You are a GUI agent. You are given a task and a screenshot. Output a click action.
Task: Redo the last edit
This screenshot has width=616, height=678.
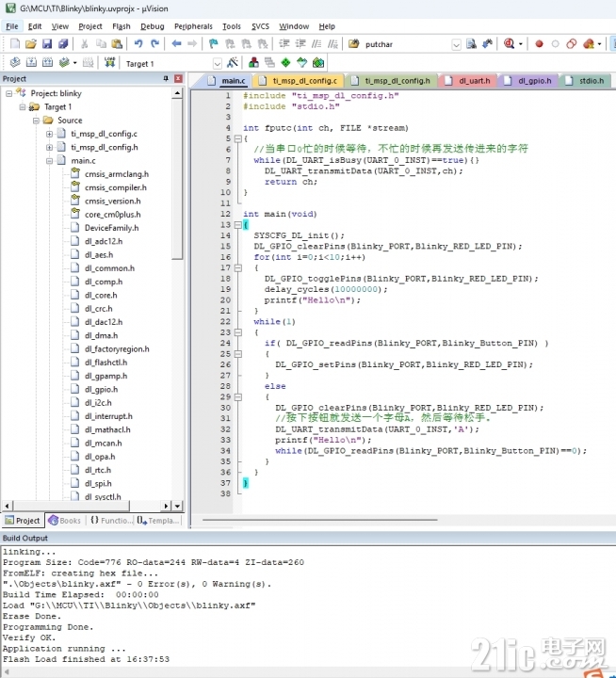click(x=154, y=43)
